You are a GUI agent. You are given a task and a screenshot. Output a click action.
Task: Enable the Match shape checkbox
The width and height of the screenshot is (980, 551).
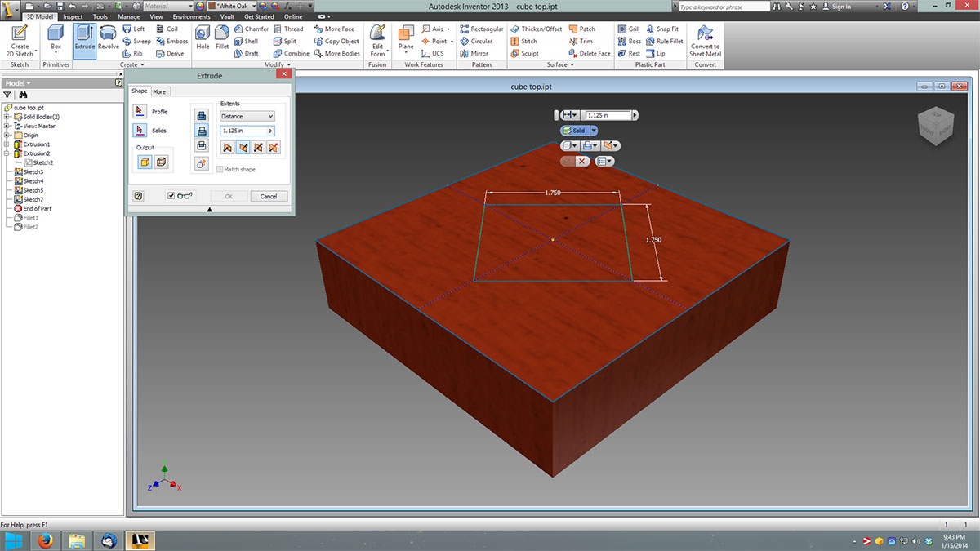(220, 169)
